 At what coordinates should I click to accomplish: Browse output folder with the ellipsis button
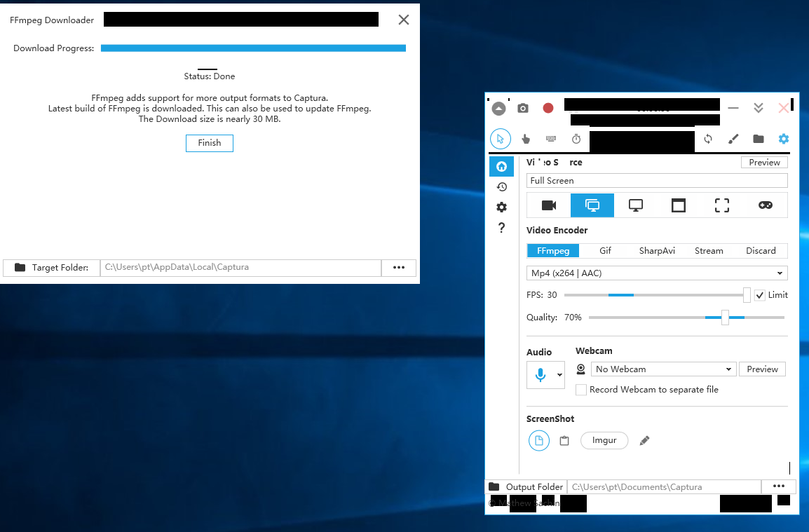pyautogui.click(x=778, y=486)
